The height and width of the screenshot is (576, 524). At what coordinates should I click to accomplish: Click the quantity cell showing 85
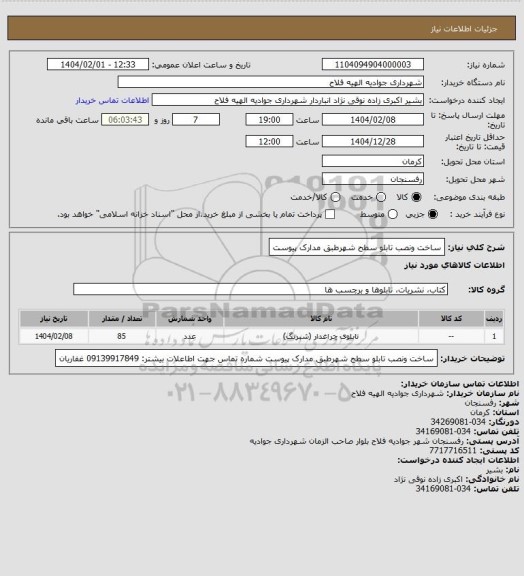click(122, 336)
